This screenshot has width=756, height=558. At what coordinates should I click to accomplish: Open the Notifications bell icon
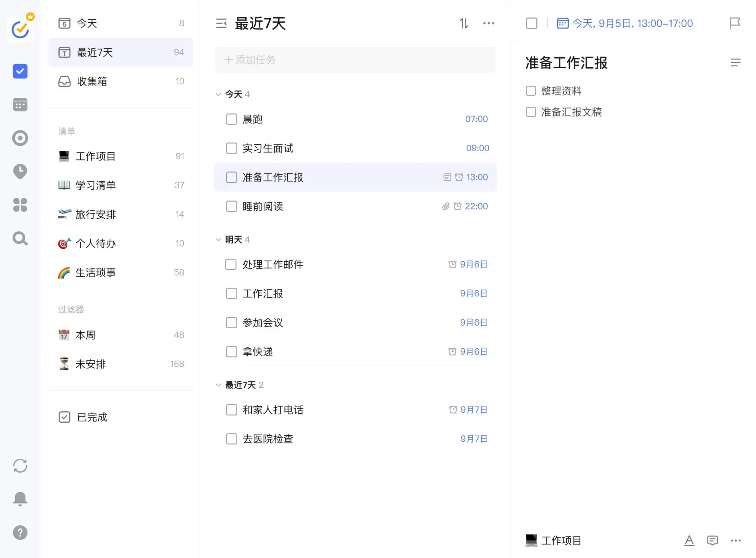tap(20, 499)
